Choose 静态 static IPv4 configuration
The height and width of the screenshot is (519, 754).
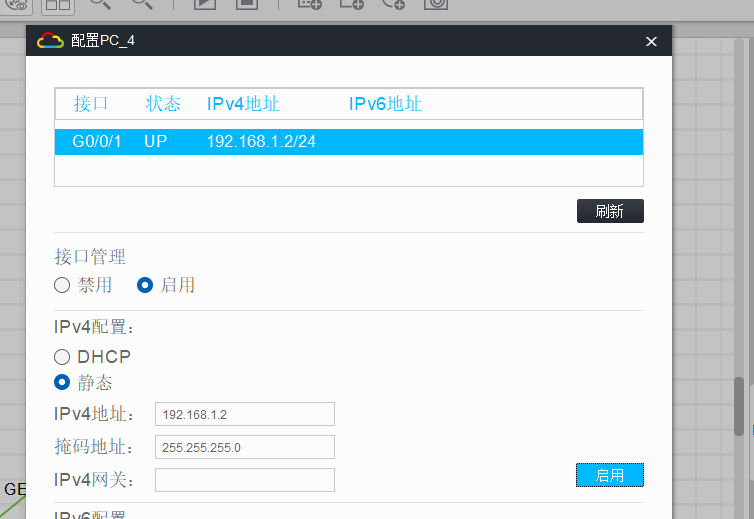(x=62, y=382)
